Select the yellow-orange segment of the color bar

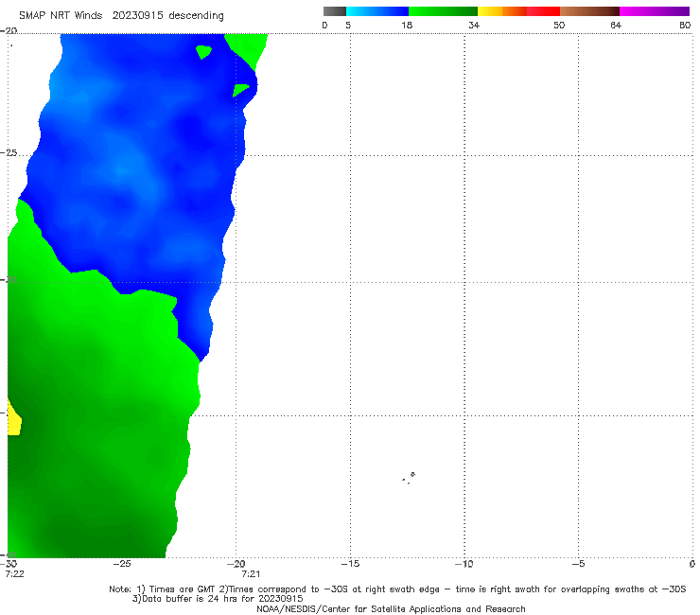tap(502, 11)
